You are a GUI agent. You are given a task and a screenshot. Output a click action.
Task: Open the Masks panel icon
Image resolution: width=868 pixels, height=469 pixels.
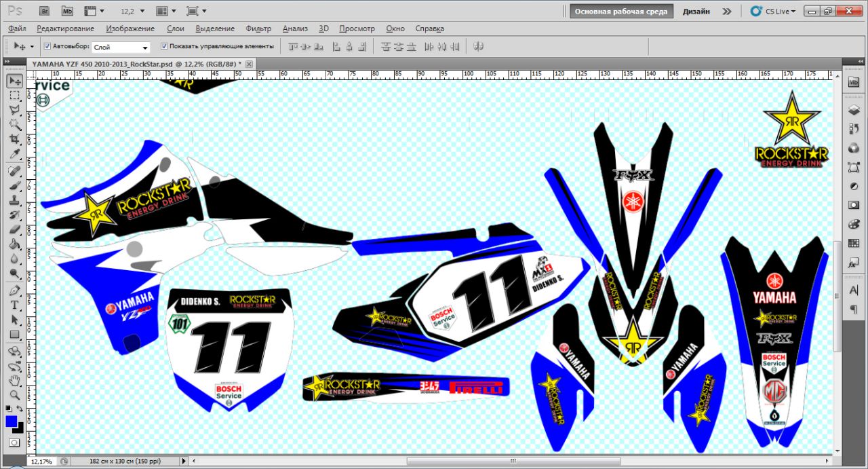click(854, 205)
